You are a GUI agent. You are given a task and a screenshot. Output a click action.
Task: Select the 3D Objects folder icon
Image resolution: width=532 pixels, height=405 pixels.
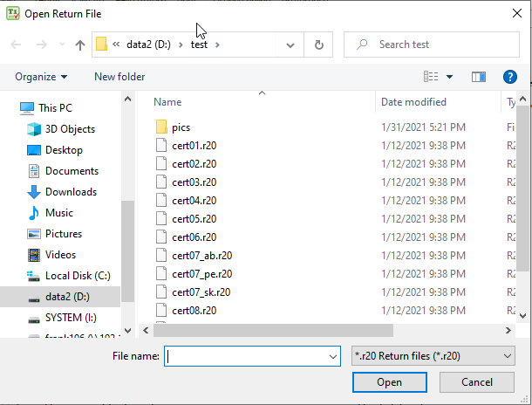tap(34, 129)
